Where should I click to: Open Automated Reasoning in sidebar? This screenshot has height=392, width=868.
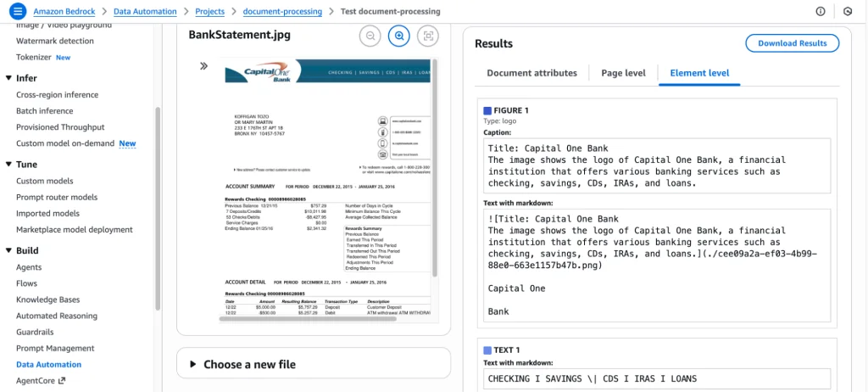pyautogui.click(x=57, y=316)
